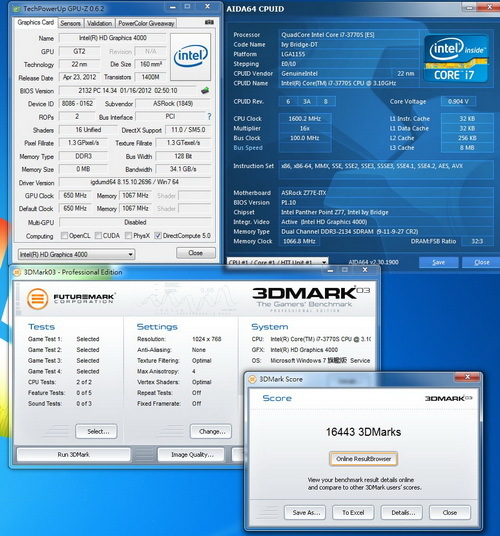The height and width of the screenshot is (536, 500).
Task: Enable the OpenCL checkbox
Action: coord(64,236)
